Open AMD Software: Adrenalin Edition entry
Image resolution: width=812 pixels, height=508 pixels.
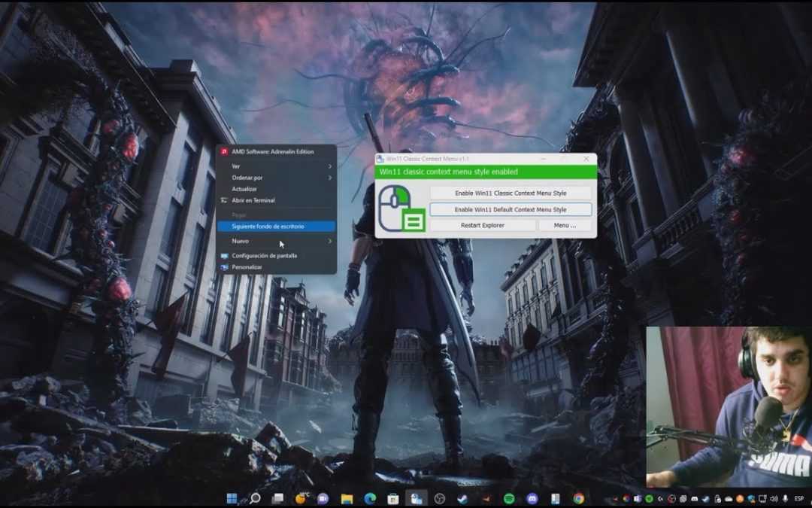[x=276, y=152]
